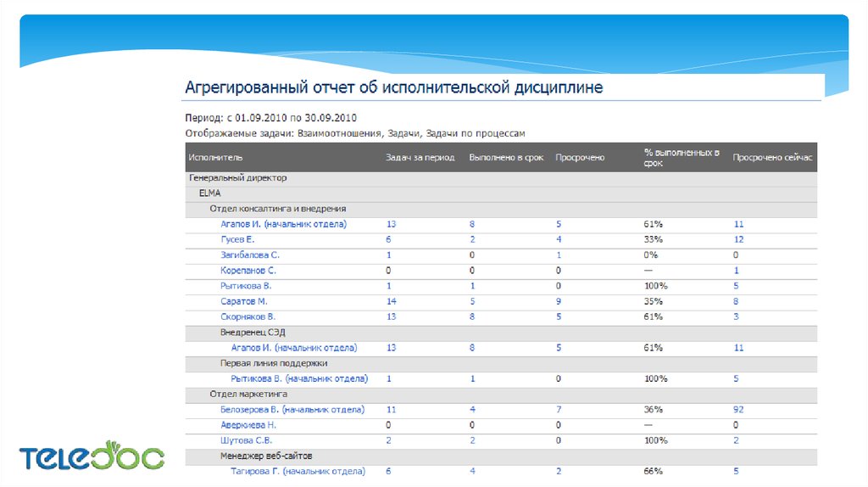This screenshot has width=868, height=487.
Task: Click the Исполнитель column header
Action: pos(216,158)
